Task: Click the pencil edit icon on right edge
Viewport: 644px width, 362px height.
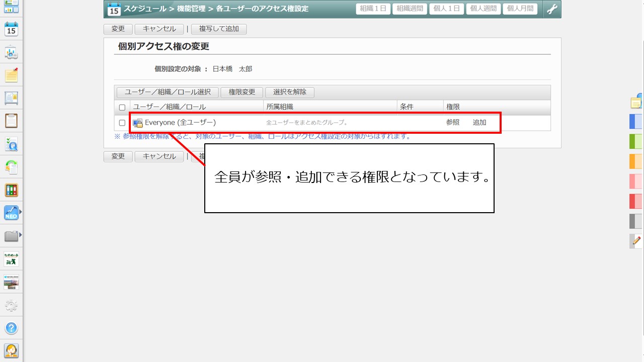Action: pos(636,241)
